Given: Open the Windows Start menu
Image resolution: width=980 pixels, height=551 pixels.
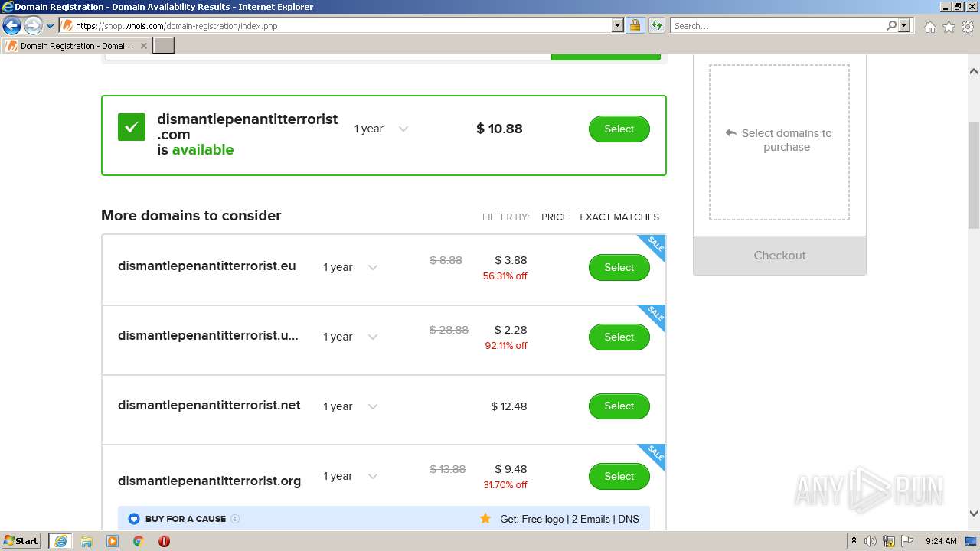Looking at the screenshot, I should (21, 541).
